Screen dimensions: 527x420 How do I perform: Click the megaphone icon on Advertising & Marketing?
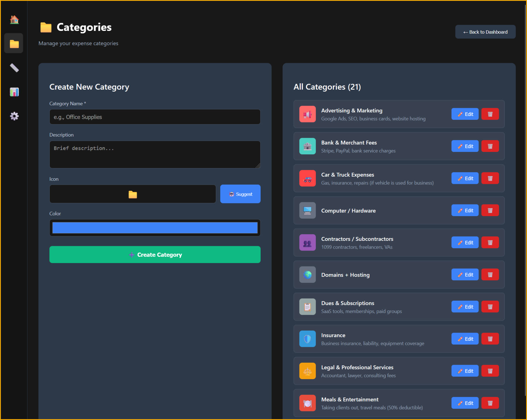pyautogui.click(x=307, y=114)
